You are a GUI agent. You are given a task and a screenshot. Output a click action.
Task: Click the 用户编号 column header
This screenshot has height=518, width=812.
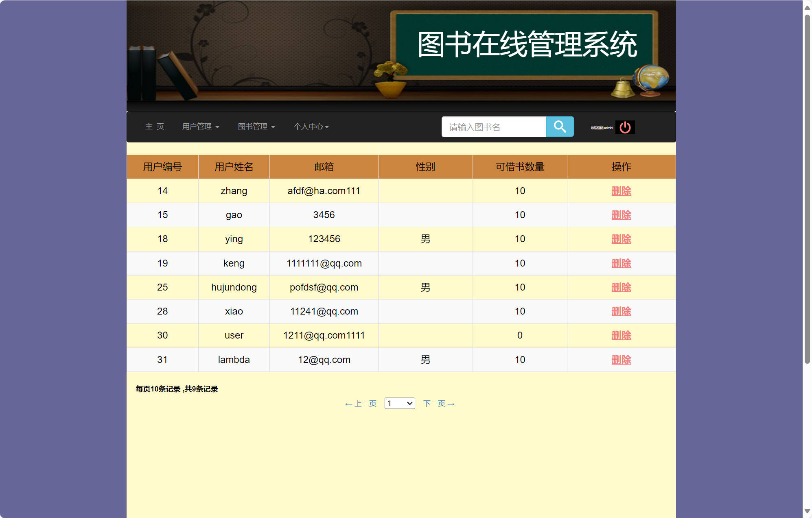tap(162, 167)
